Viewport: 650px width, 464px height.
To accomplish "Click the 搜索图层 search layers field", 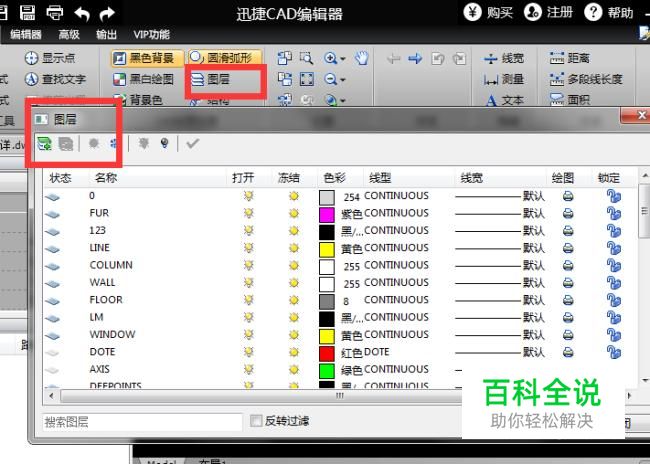I will 142,422.
